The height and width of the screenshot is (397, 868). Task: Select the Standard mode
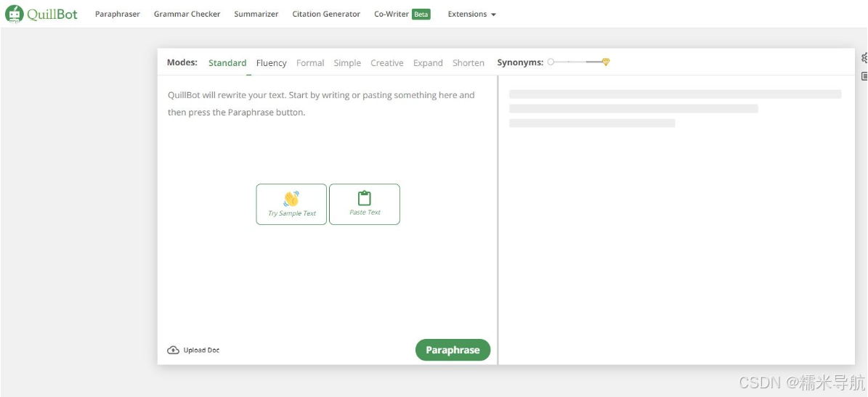click(x=227, y=63)
